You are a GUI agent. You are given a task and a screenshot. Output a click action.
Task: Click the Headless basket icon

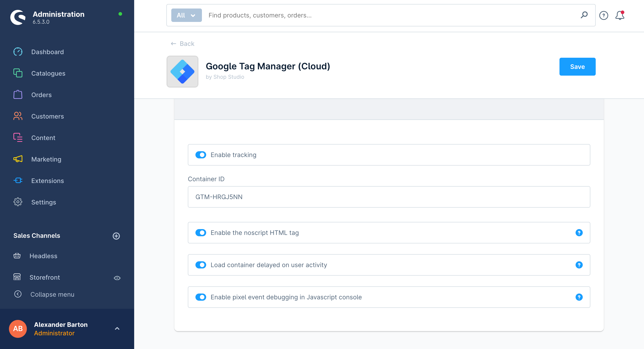coord(17,256)
